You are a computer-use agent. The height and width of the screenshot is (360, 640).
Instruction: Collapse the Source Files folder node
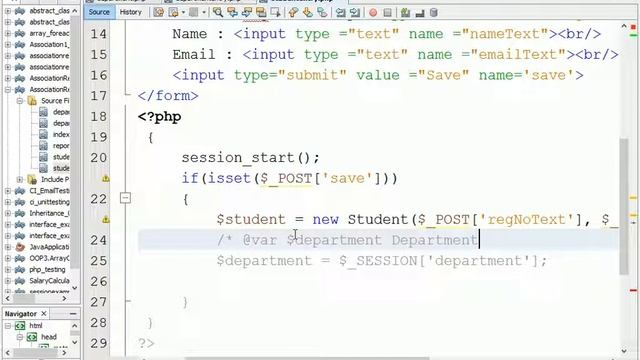point(19,100)
